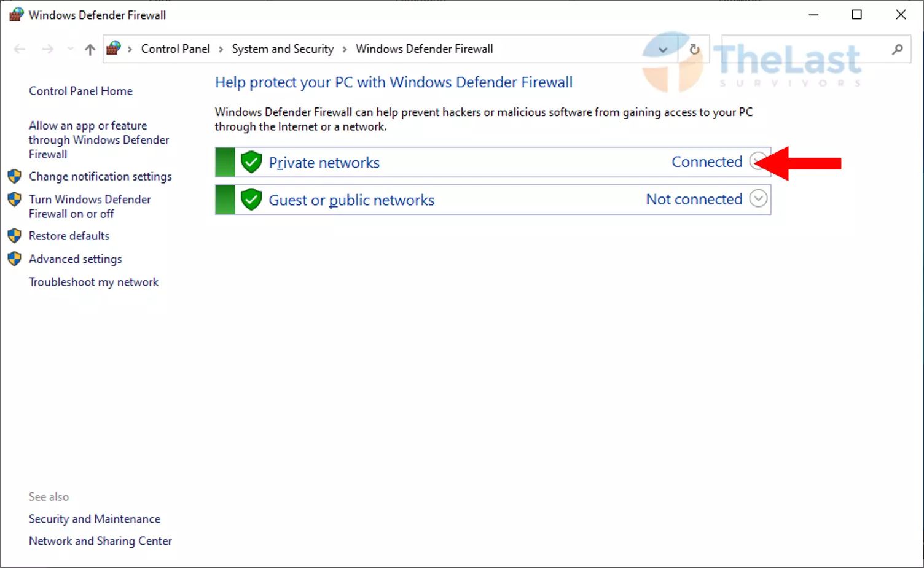Click the Forward navigation arrow
Screen dimensions: 924x568
[47, 49]
